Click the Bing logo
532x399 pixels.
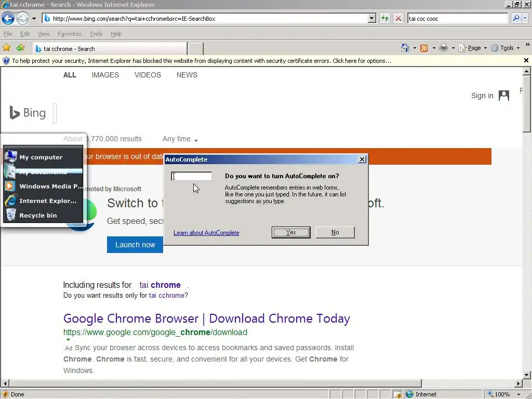pyautogui.click(x=28, y=113)
